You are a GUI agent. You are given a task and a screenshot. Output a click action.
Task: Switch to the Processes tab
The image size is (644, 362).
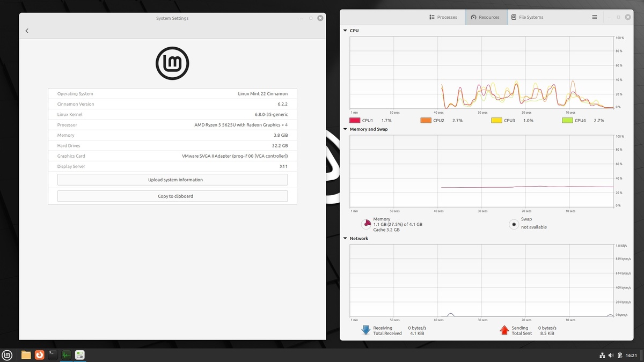443,17
